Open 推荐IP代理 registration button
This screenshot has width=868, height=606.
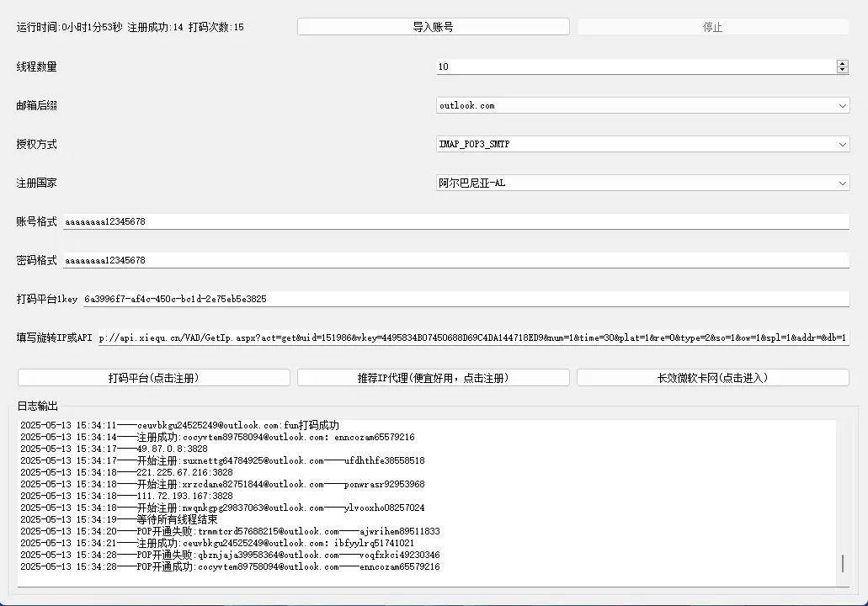click(433, 377)
